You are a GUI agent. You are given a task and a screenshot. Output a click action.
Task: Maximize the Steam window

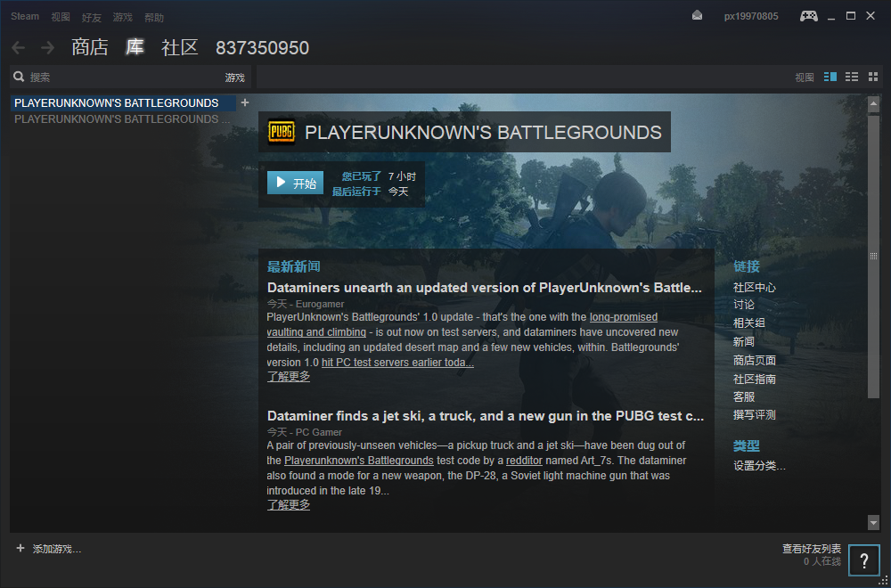[x=851, y=16]
